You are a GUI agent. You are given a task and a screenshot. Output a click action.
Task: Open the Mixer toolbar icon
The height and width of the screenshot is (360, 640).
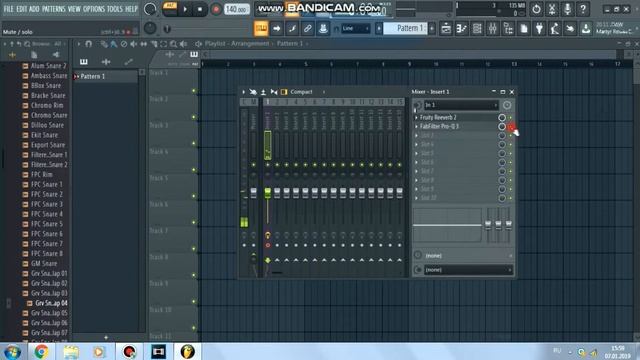493,28
